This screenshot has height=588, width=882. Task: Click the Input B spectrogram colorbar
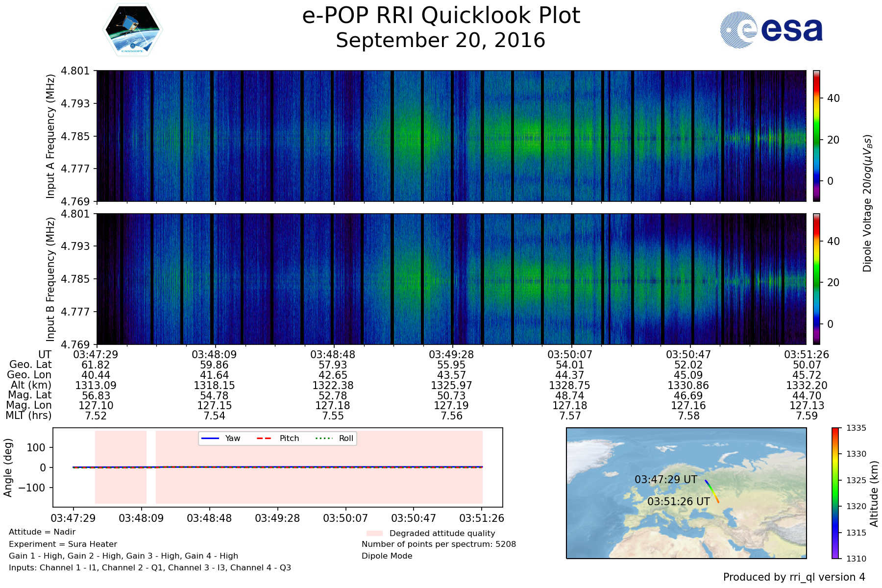pyautogui.click(x=816, y=279)
